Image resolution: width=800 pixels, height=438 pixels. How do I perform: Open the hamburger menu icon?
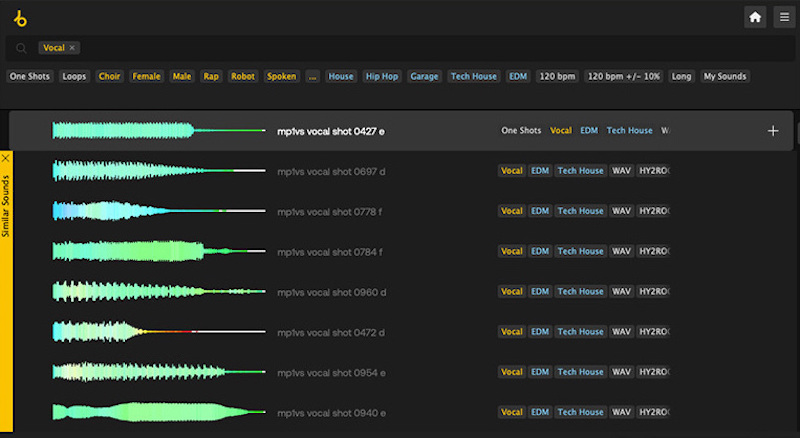783,17
